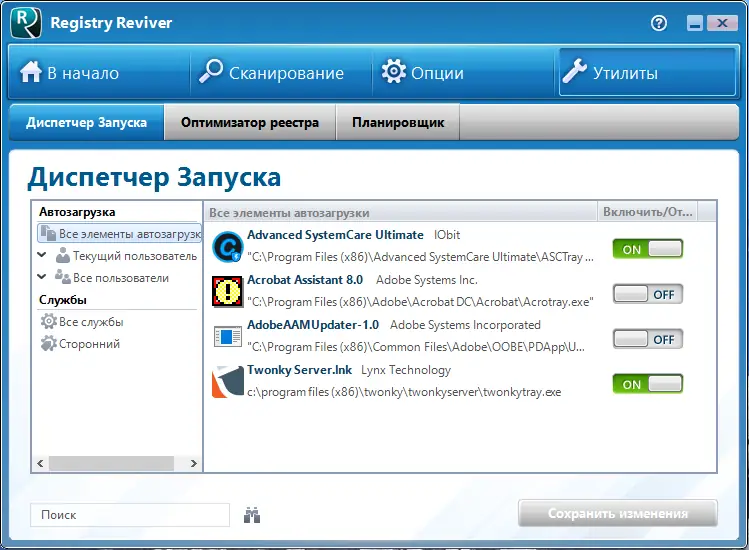Click the ASCTray path text
749x550 pixels.
pos(420,257)
